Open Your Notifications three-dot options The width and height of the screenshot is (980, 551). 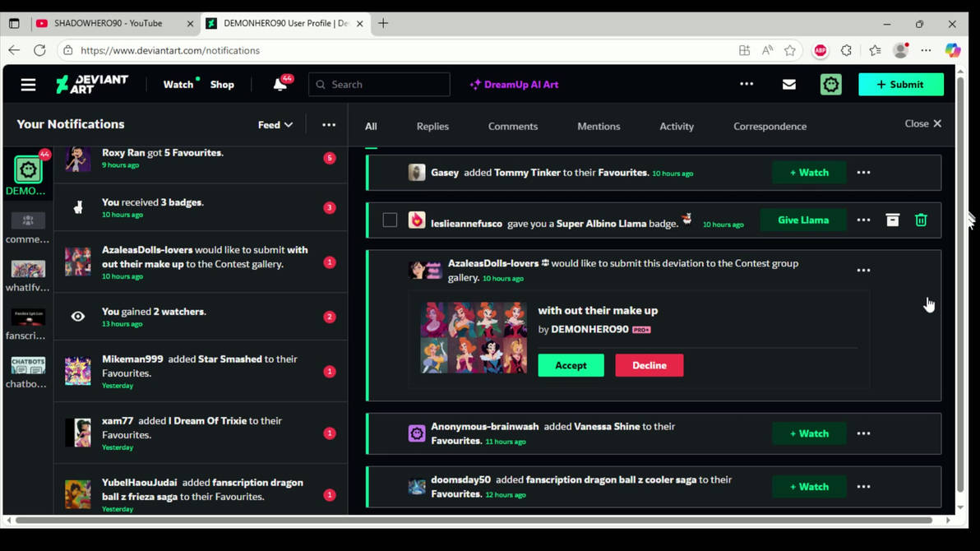(x=329, y=124)
